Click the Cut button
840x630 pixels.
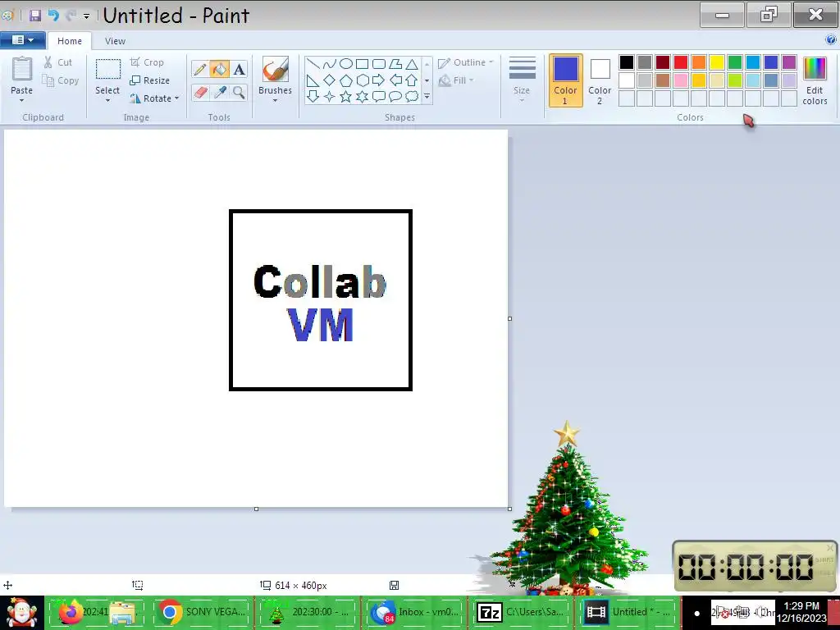pos(58,62)
